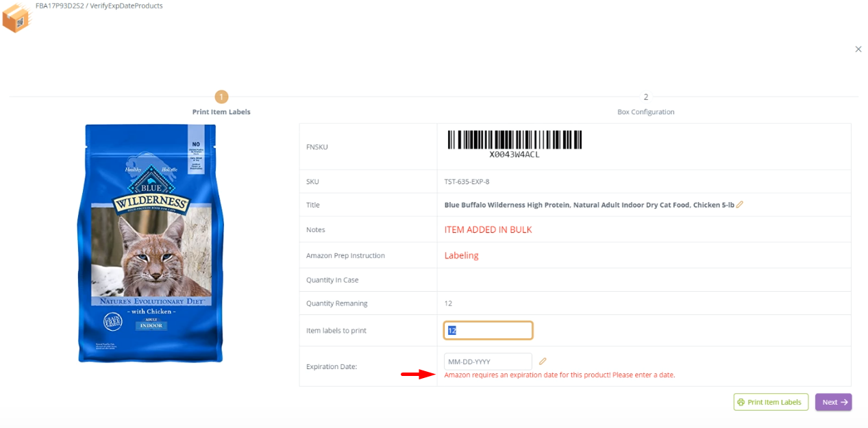Click the step 1 circle indicator

point(221,97)
